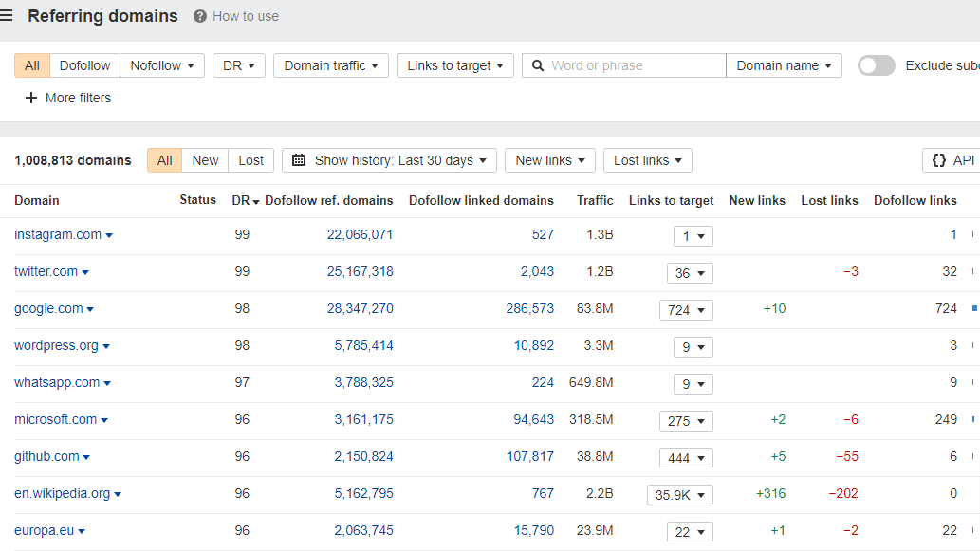Select the Dofollow filter
This screenshot has width=980, height=551.
click(x=85, y=65)
